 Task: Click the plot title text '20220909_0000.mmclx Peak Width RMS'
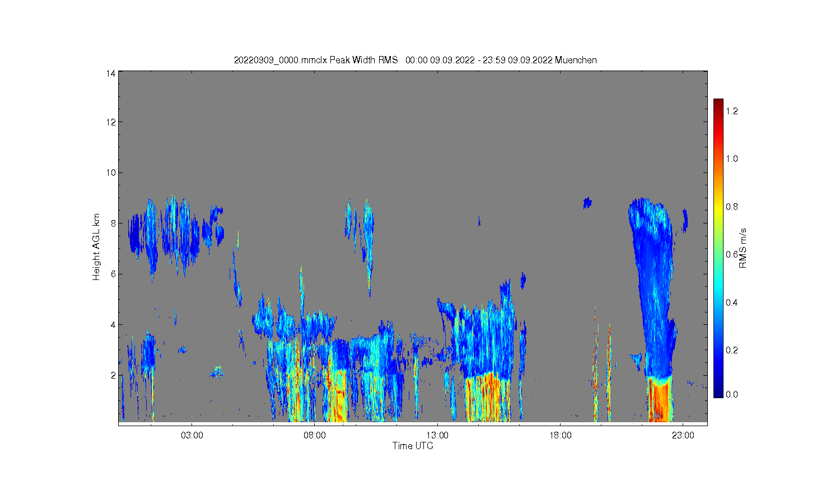pyautogui.click(x=316, y=60)
